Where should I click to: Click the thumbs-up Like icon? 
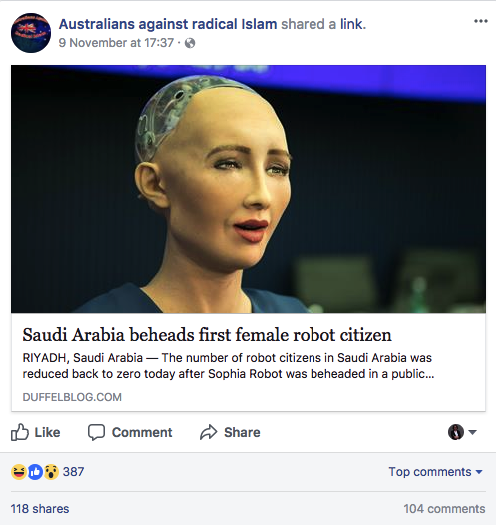coord(20,432)
